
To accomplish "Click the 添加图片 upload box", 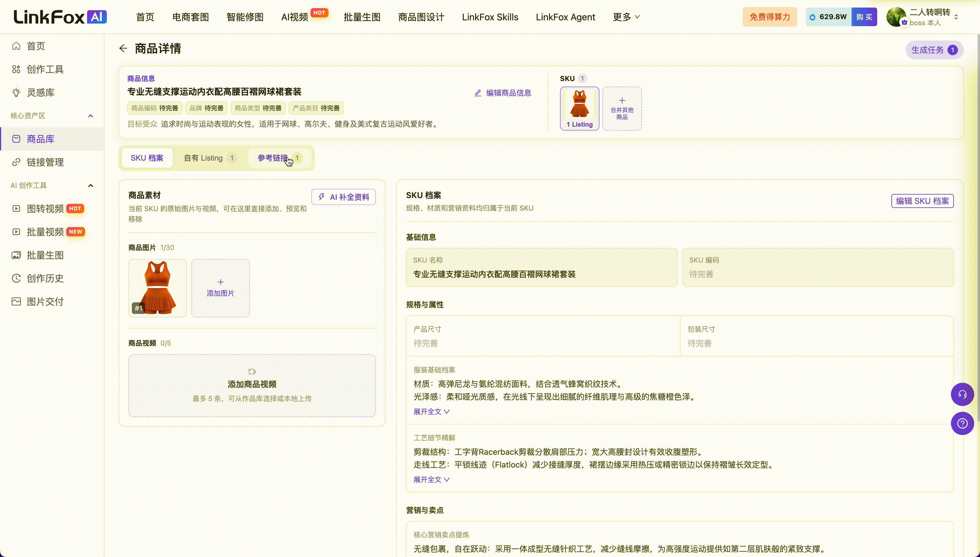I will pyautogui.click(x=220, y=288).
